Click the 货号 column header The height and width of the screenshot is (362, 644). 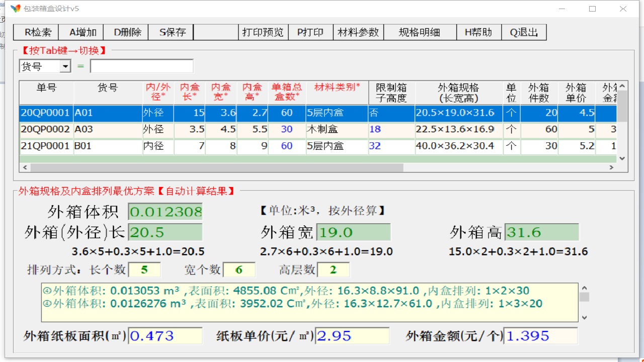point(108,93)
